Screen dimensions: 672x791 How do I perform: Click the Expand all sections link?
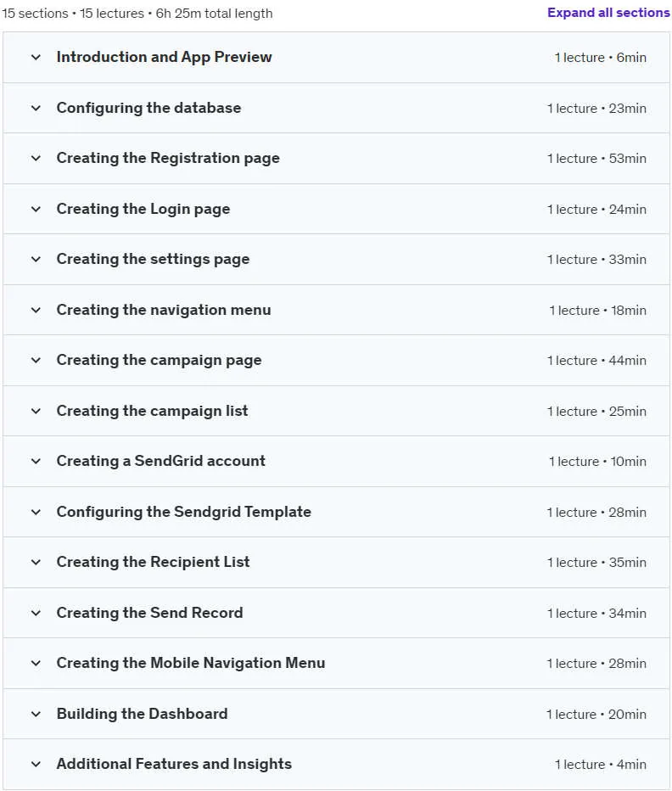[608, 13]
